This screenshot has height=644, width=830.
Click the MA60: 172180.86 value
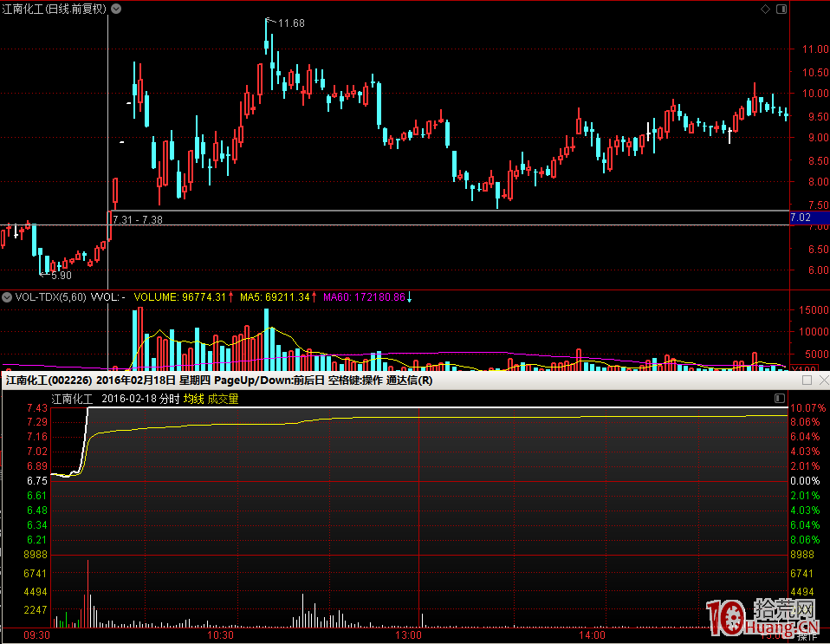364,297
